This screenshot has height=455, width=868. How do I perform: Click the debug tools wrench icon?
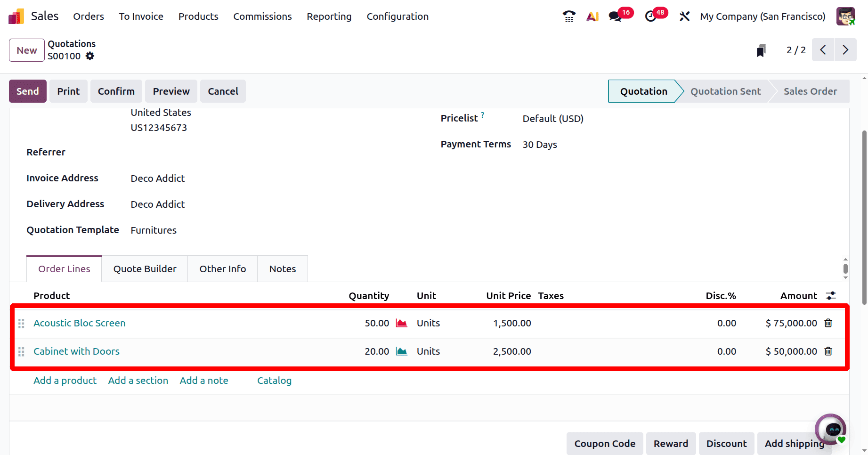[684, 16]
